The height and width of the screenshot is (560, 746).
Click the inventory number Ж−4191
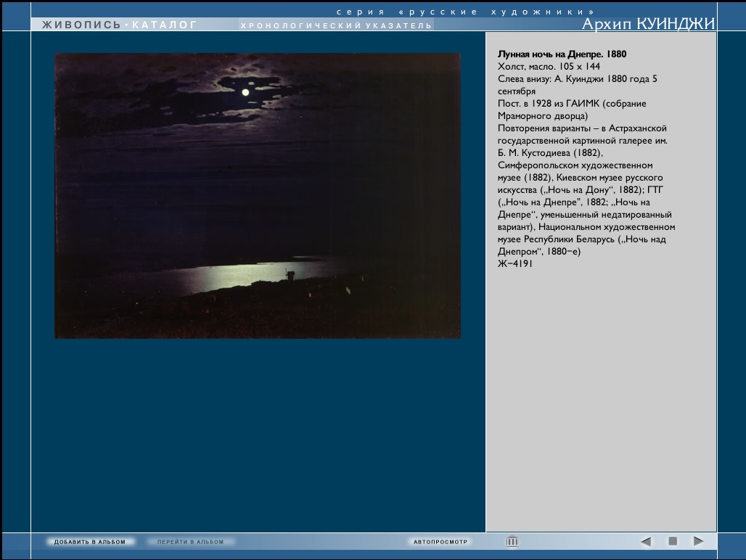point(515,264)
